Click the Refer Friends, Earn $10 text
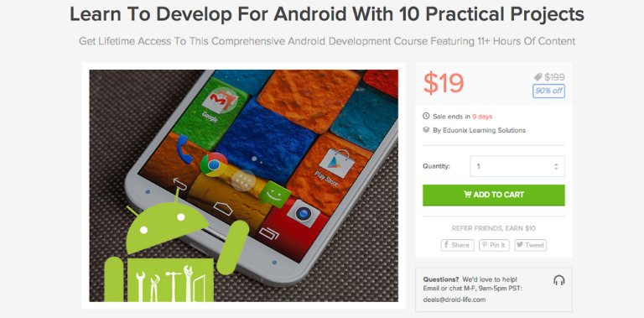Screen dimensions: 644x318 (494, 228)
